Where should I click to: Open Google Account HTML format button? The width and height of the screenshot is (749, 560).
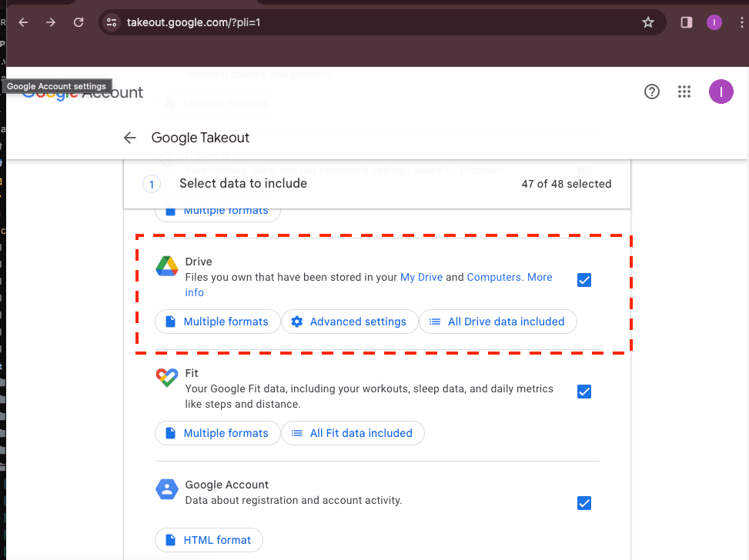click(209, 540)
